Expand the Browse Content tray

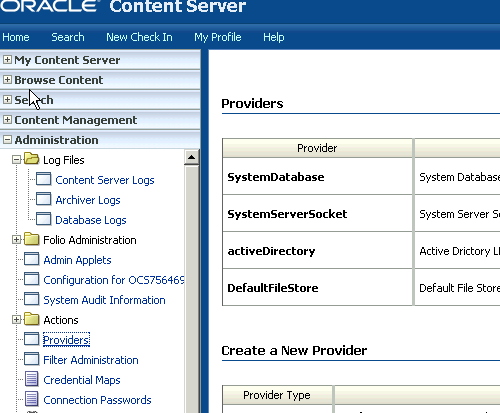pos(7,80)
